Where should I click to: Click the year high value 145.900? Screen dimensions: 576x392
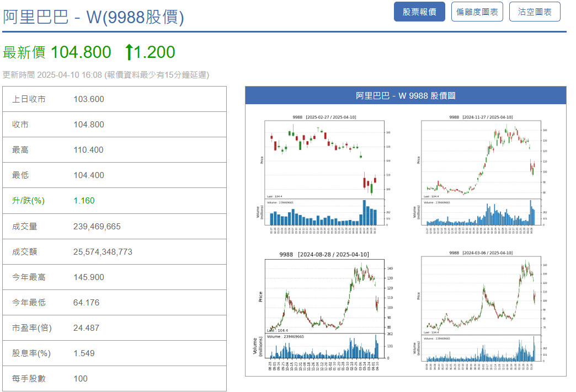(x=88, y=277)
